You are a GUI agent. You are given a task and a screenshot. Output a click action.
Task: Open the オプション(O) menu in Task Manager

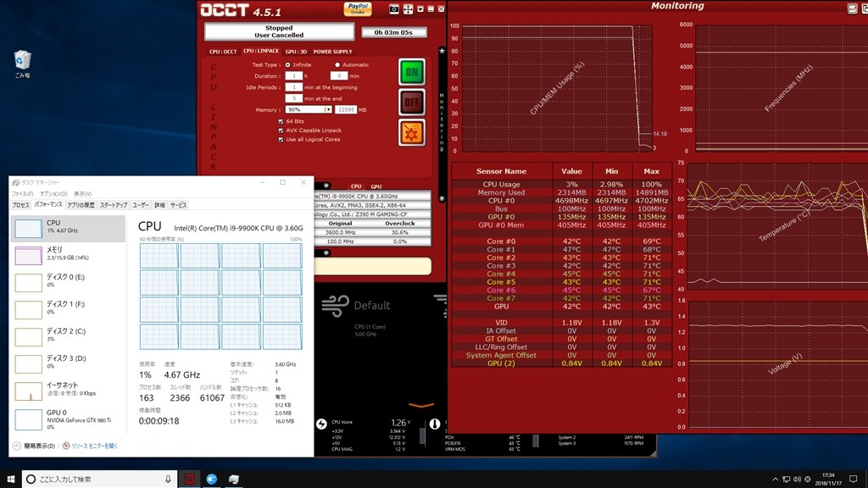click(53, 194)
